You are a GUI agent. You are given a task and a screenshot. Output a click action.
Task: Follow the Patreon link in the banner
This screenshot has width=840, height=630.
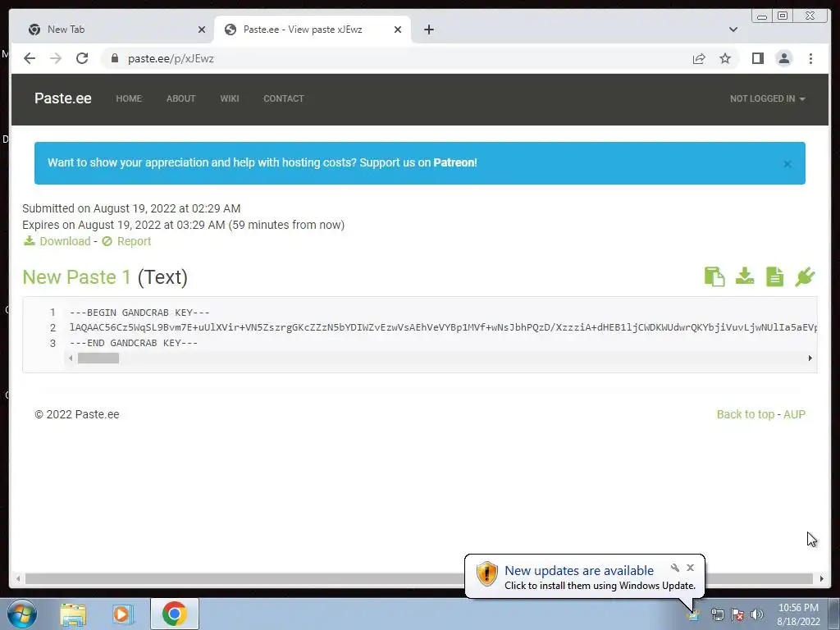click(454, 162)
